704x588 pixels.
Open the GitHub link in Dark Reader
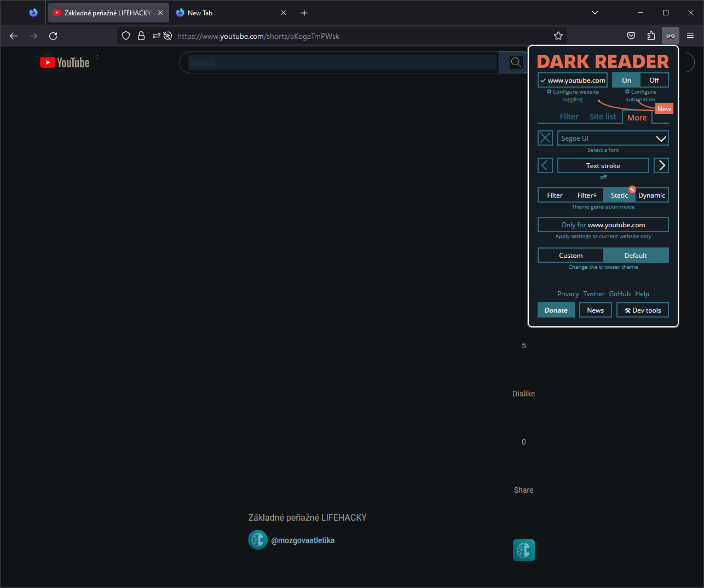point(619,293)
